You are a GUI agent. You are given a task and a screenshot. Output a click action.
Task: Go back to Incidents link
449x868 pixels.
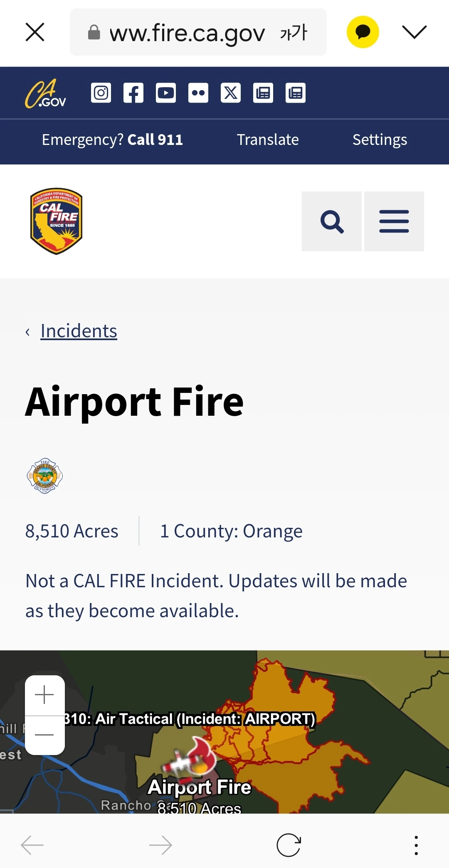click(x=79, y=331)
